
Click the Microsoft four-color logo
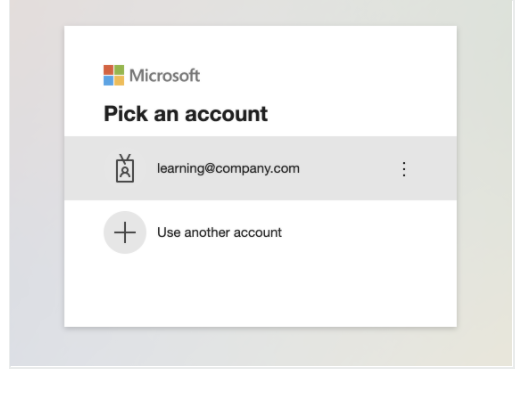click(114, 75)
